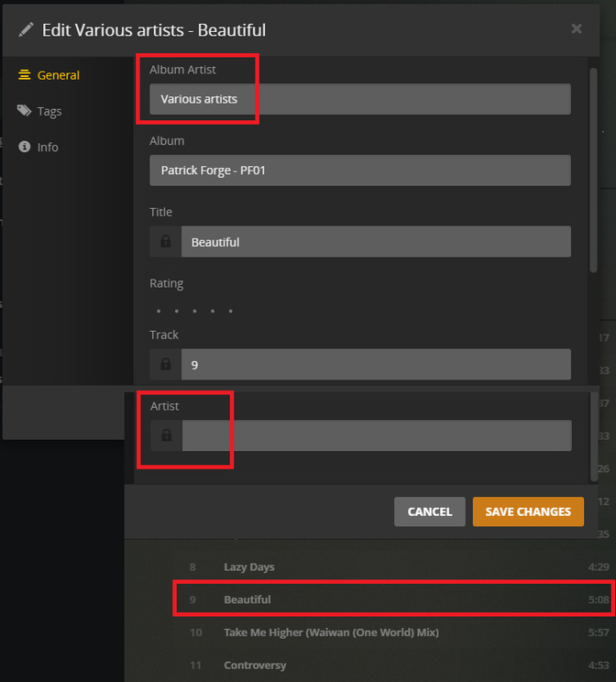Image resolution: width=616 pixels, height=682 pixels.
Task: Click the 5:57 duration of Take Me Higher
Action: click(x=599, y=632)
